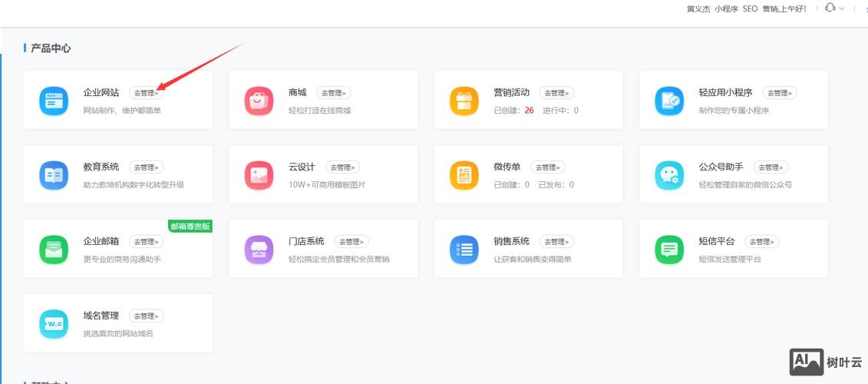Click the 销售系统 title text
The height and width of the screenshot is (384, 868).
pyautogui.click(x=511, y=241)
